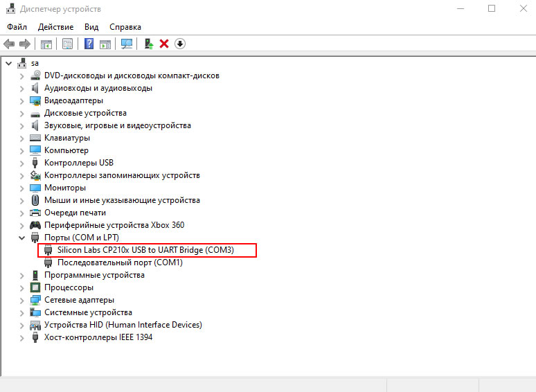Select the Контроллеры USB label
This screenshot has width=536, height=392.
pos(79,163)
